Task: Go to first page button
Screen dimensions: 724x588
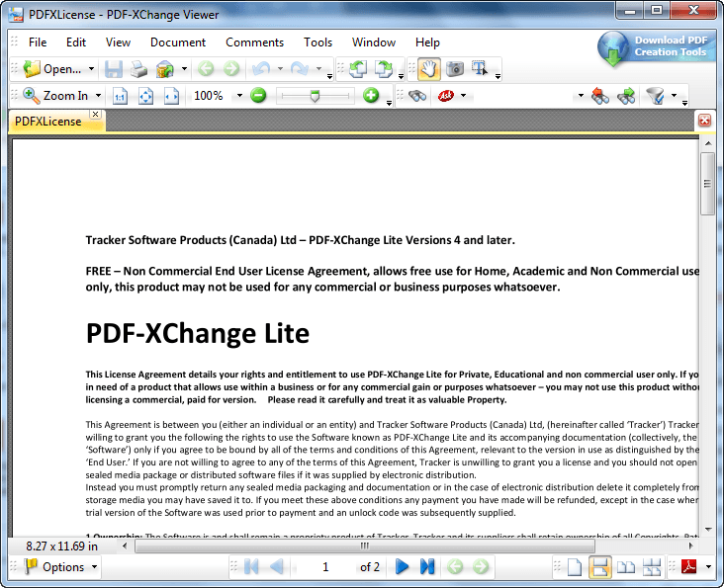Action: pos(251,567)
